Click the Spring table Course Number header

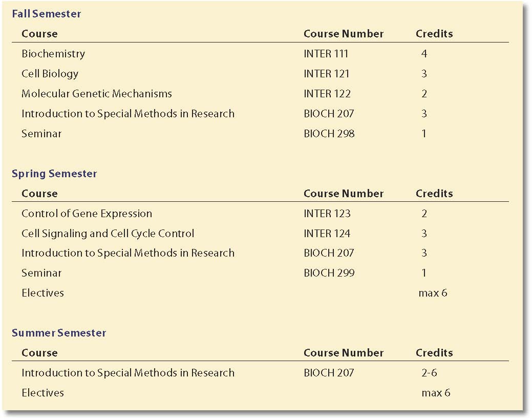(x=344, y=194)
